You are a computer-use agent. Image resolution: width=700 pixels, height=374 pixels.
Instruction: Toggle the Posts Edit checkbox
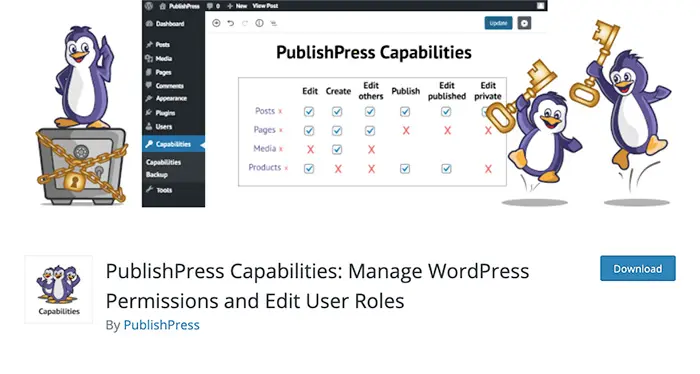(x=309, y=112)
